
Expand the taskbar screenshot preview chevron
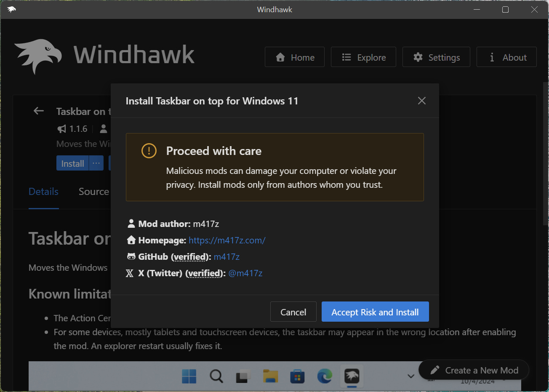(x=410, y=375)
